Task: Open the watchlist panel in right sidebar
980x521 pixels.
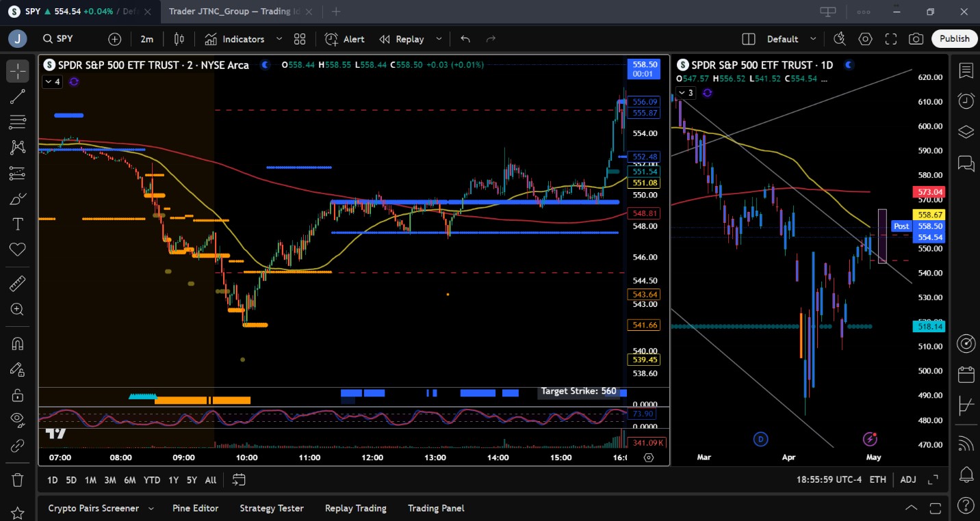Action: [x=966, y=70]
